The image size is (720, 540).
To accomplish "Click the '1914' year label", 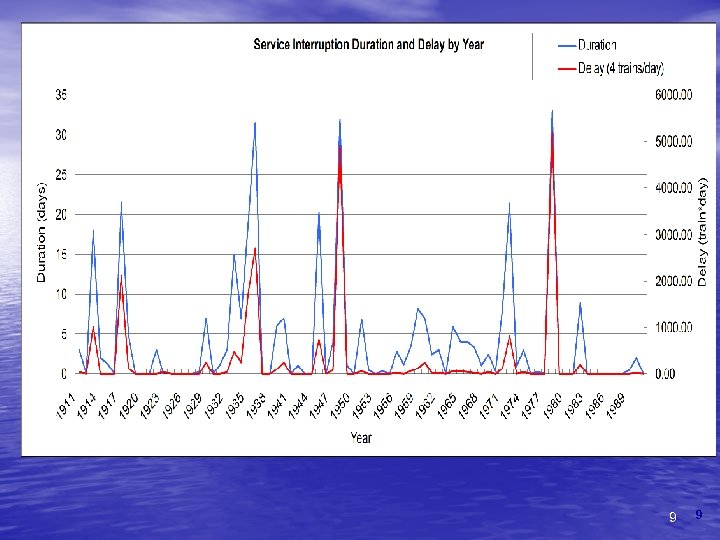I will click(x=87, y=406).
